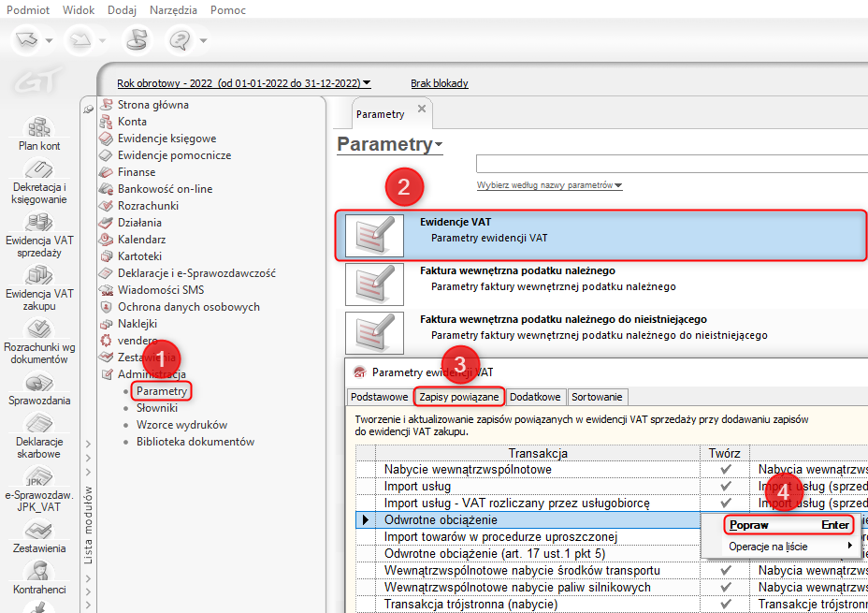Open the Narzędzia menu
Image resolution: width=868 pixels, height=613 pixels.
tap(173, 10)
